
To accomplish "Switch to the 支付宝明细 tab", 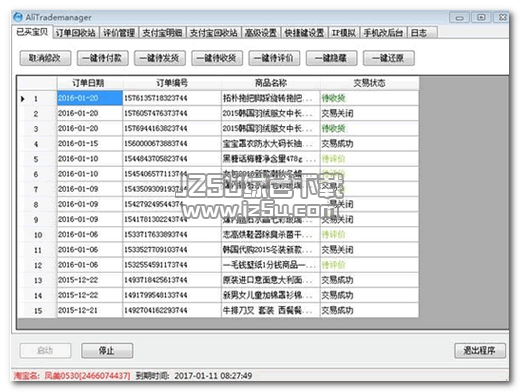I will [x=162, y=33].
